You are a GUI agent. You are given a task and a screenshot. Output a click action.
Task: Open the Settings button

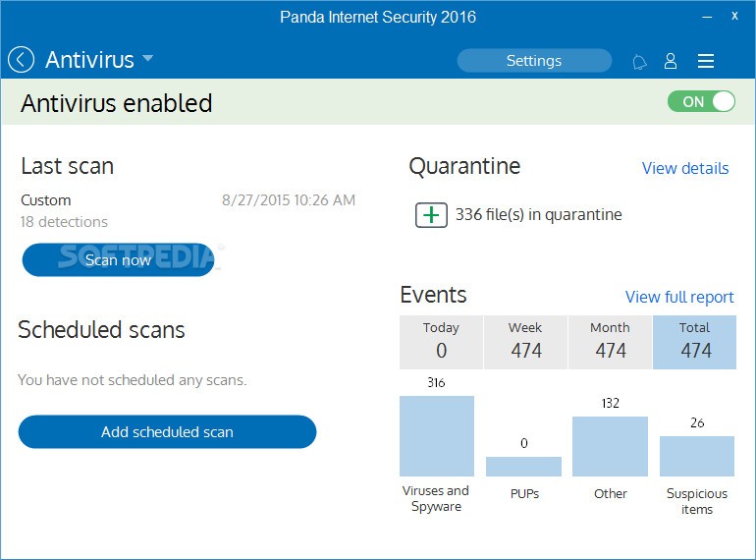pyautogui.click(x=534, y=61)
